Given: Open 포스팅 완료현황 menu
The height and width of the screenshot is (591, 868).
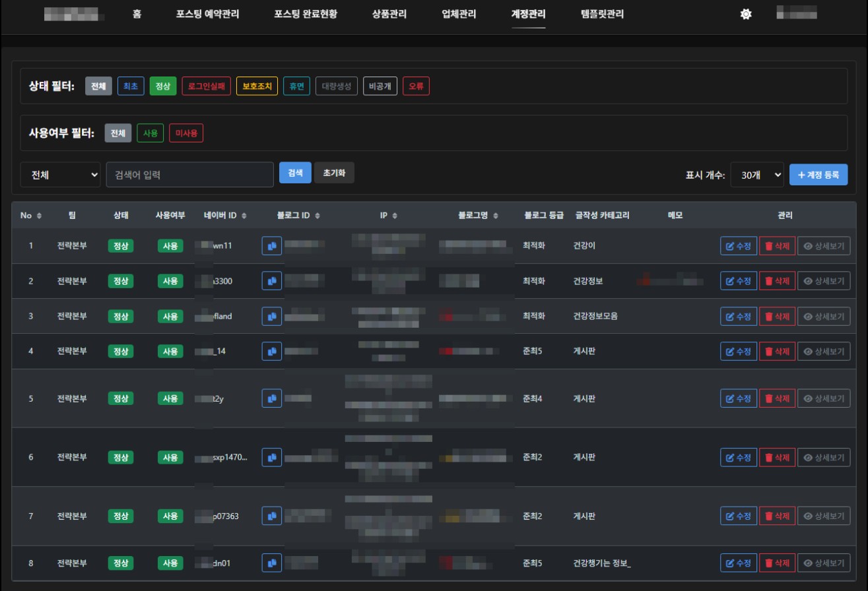Looking at the screenshot, I should point(306,14).
